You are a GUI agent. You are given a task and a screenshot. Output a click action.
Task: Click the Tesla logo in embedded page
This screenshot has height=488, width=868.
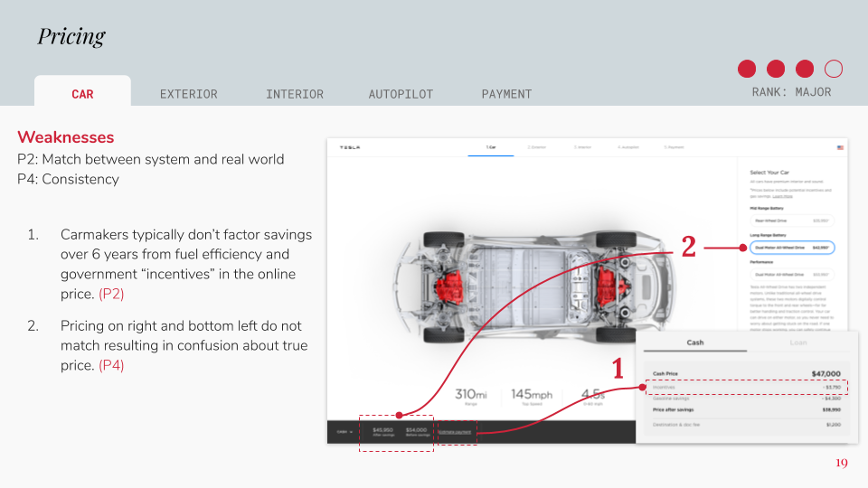[x=350, y=147]
